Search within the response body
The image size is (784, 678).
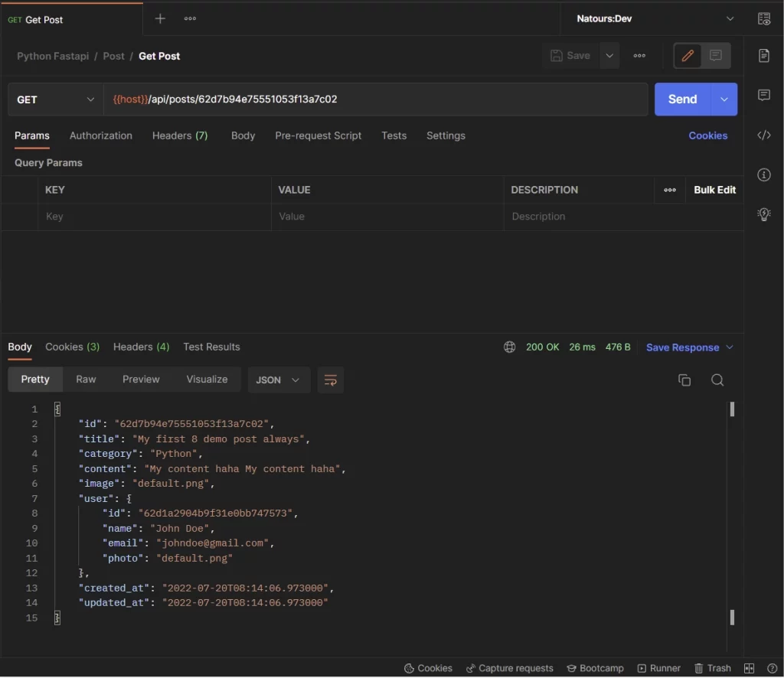[x=717, y=380]
